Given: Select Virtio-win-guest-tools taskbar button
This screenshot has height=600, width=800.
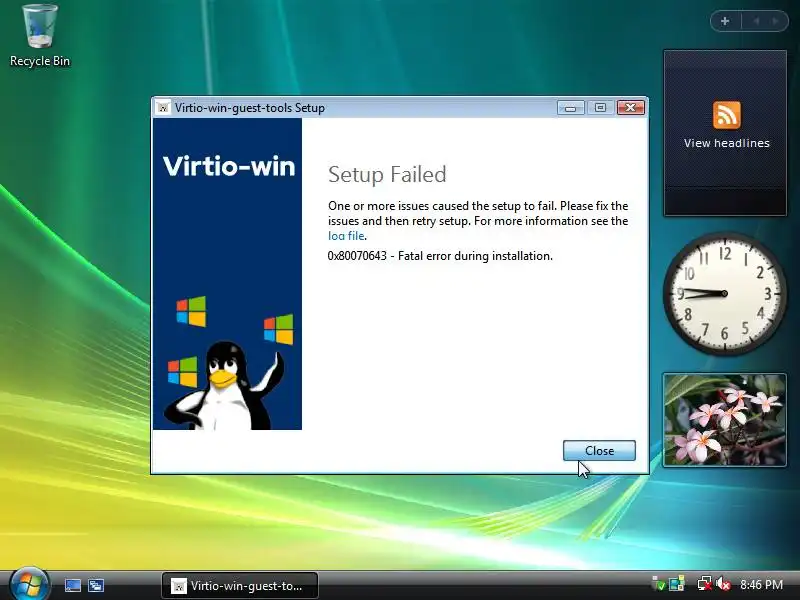Looking at the screenshot, I should [x=240, y=586].
